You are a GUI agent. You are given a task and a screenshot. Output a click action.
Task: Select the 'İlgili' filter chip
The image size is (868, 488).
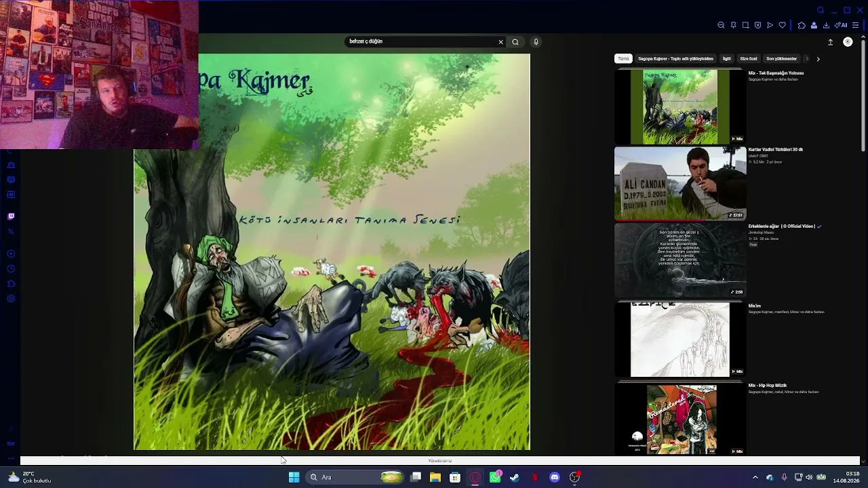pos(726,59)
